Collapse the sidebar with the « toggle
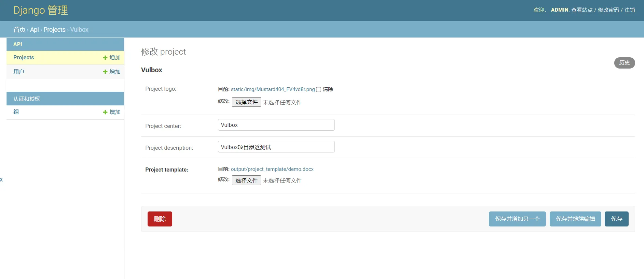Image resolution: width=644 pixels, height=279 pixels. pyautogui.click(x=2, y=179)
